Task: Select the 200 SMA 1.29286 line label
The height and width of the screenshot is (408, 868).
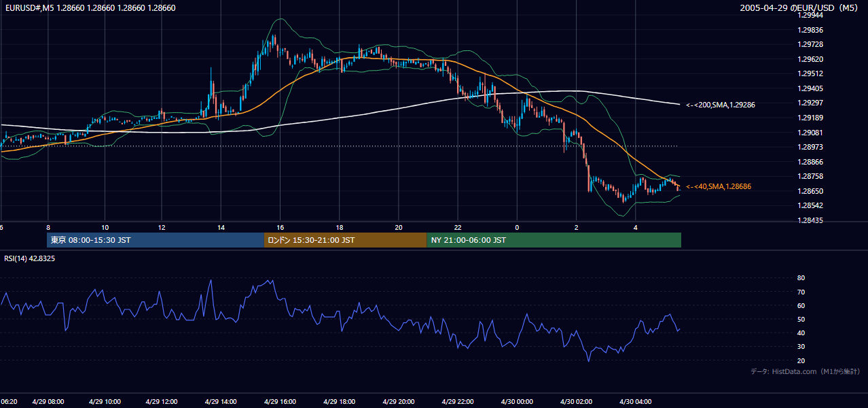Action: [721, 105]
